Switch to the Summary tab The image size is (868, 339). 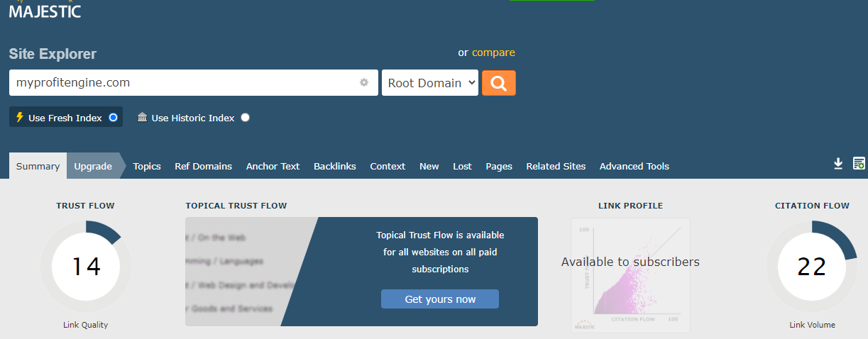pyautogui.click(x=38, y=166)
